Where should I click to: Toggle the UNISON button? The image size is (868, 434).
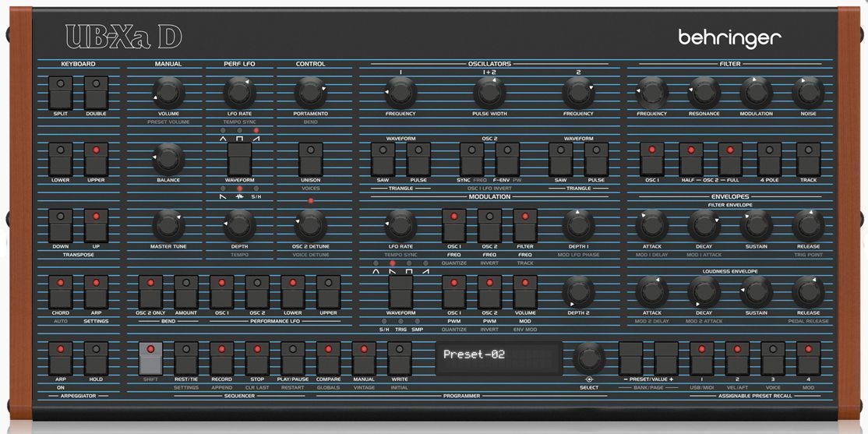pyautogui.click(x=311, y=159)
